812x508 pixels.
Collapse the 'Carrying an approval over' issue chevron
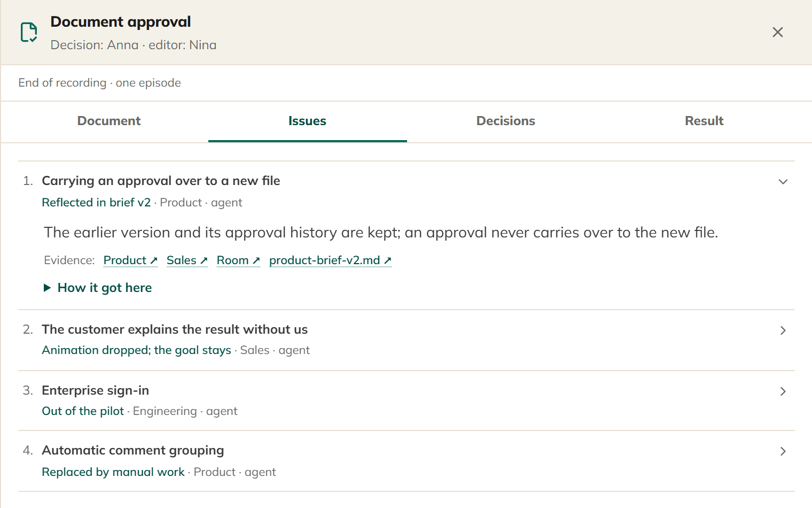pyautogui.click(x=783, y=182)
